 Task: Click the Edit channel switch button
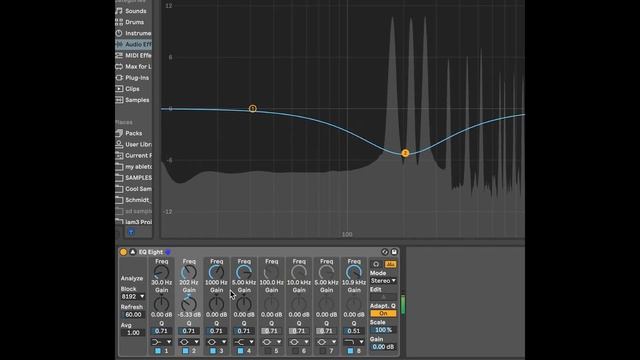pos(383,297)
